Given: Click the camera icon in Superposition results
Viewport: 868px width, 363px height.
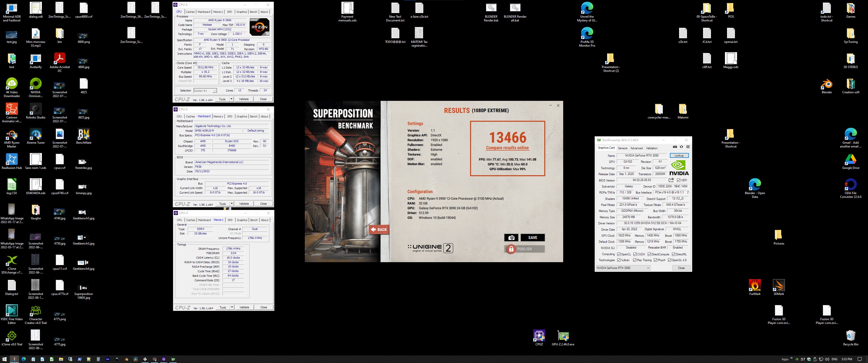Looking at the screenshot, I should [x=511, y=238].
